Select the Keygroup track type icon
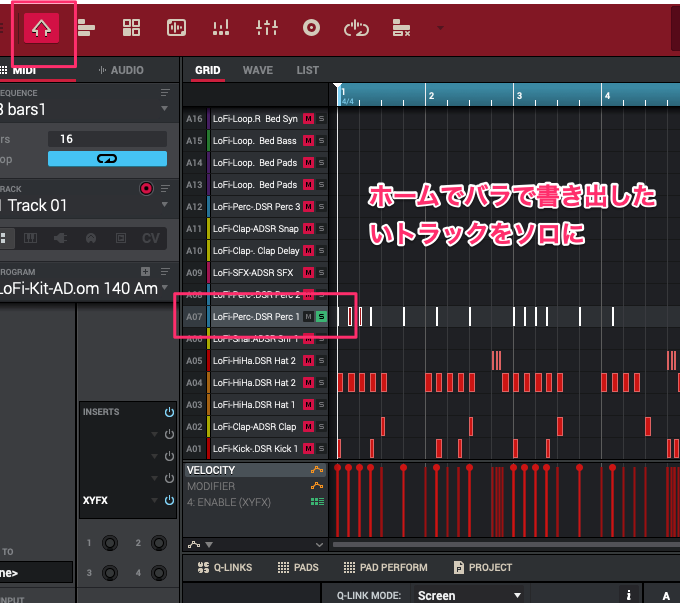Viewport: 680px width, 603px height. pyautogui.click(x=30, y=238)
